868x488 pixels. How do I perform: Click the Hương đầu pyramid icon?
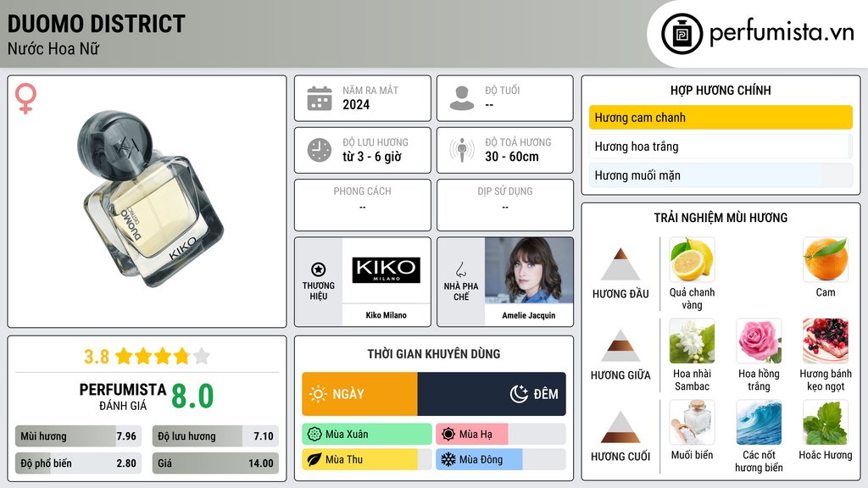pyautogui.click(x=620, y=264)
